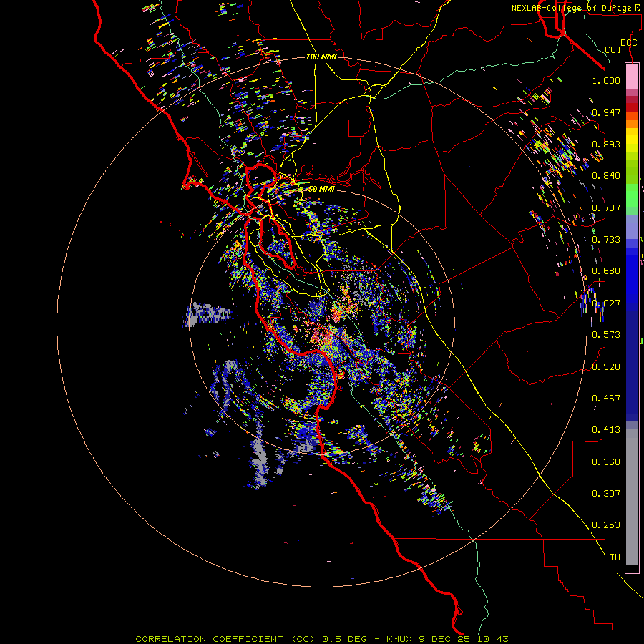Click the 0.787 scale value

tap(606, 208)
